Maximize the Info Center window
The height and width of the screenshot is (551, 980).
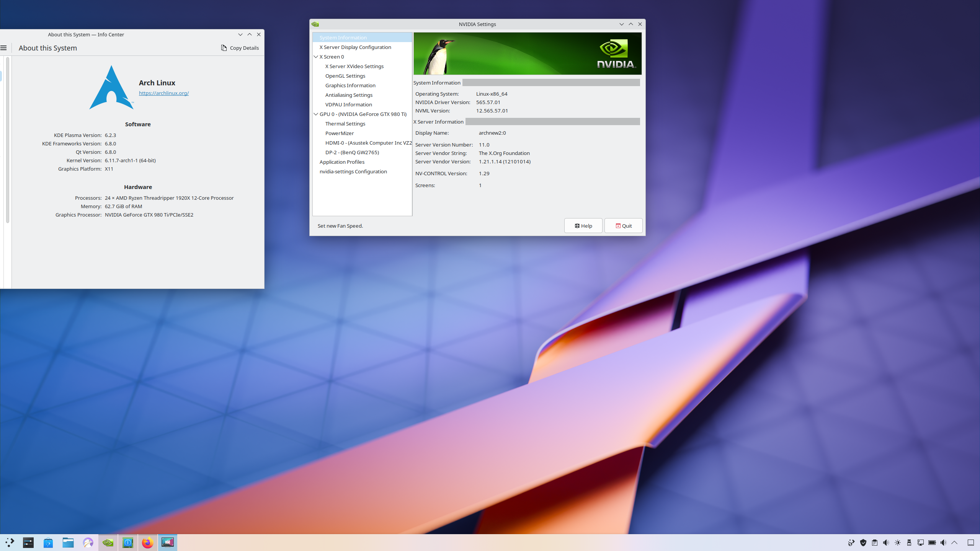coord(250,34)
